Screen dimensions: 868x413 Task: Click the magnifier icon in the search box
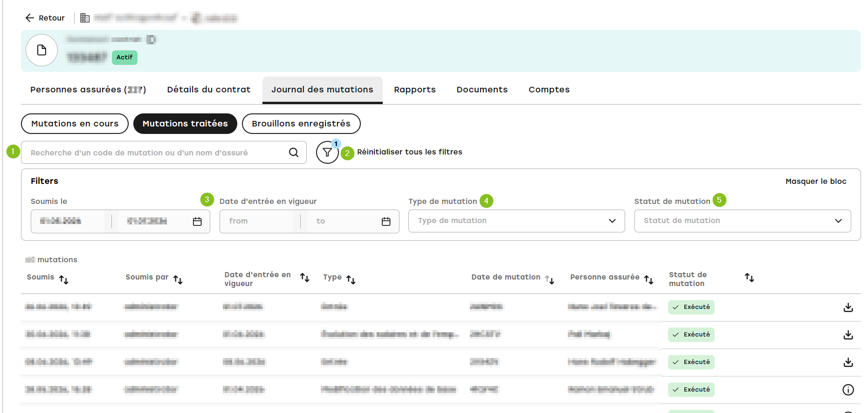point(294,153)
